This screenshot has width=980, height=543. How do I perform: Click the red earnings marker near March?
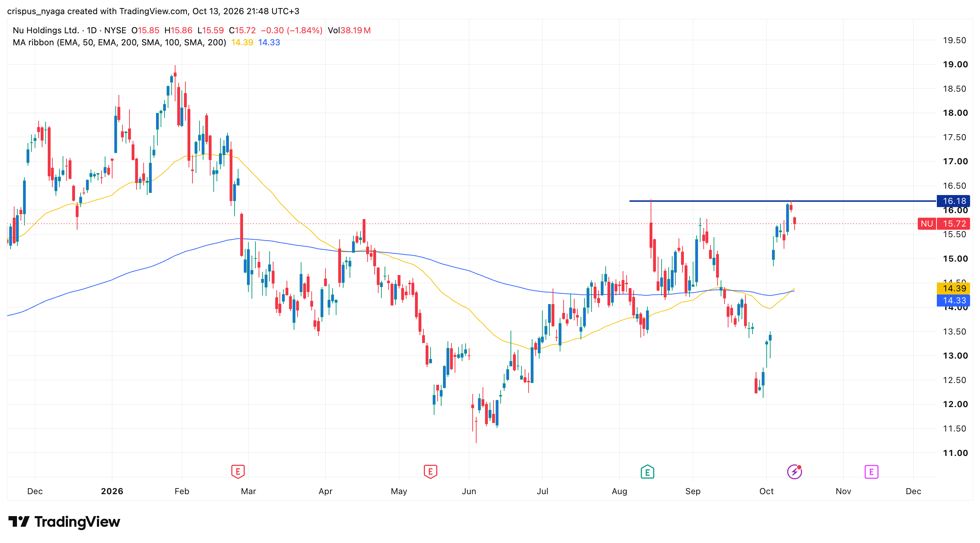click(x=238, y=472)
